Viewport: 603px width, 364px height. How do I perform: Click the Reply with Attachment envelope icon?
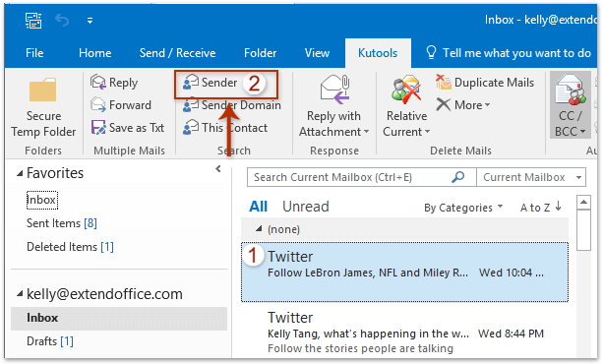[335, 91]
